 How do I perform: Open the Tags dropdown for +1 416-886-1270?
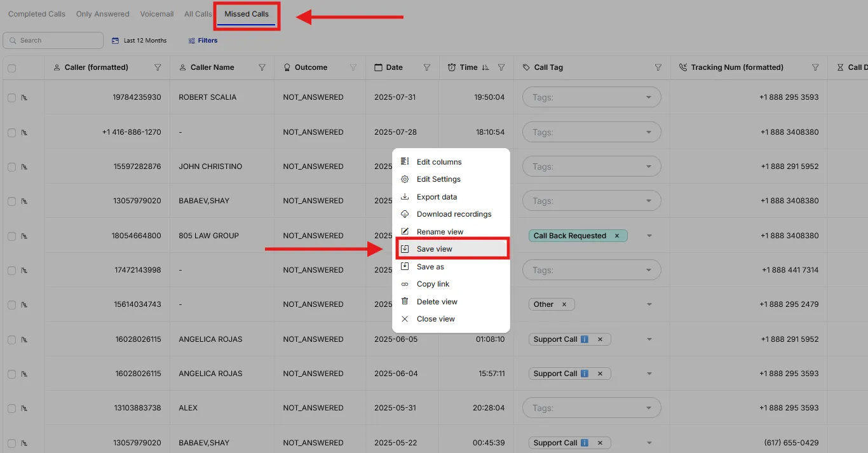[592, 132]
